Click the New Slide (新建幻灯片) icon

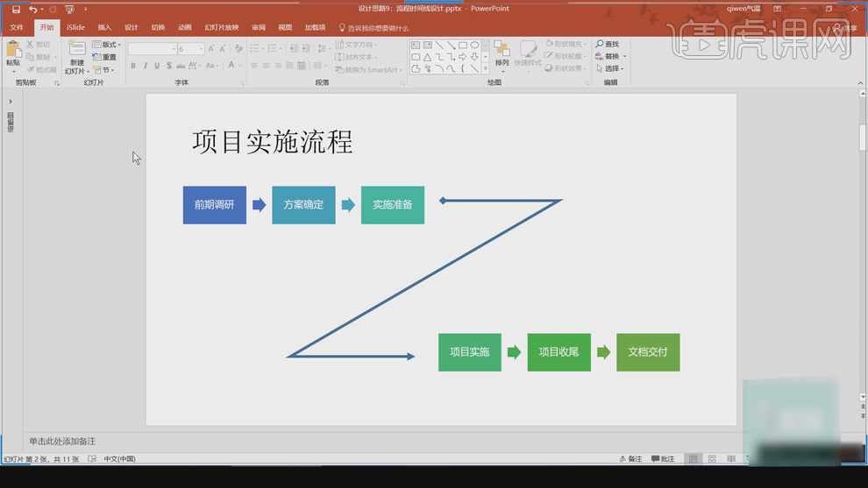point(77,49)
